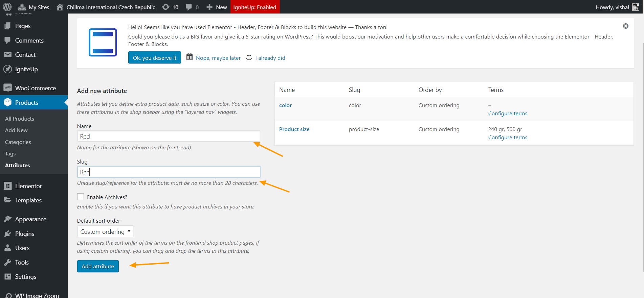Click the Plugins plug icon
This screenshot has width=644, height=298.
tap(7, 233)
